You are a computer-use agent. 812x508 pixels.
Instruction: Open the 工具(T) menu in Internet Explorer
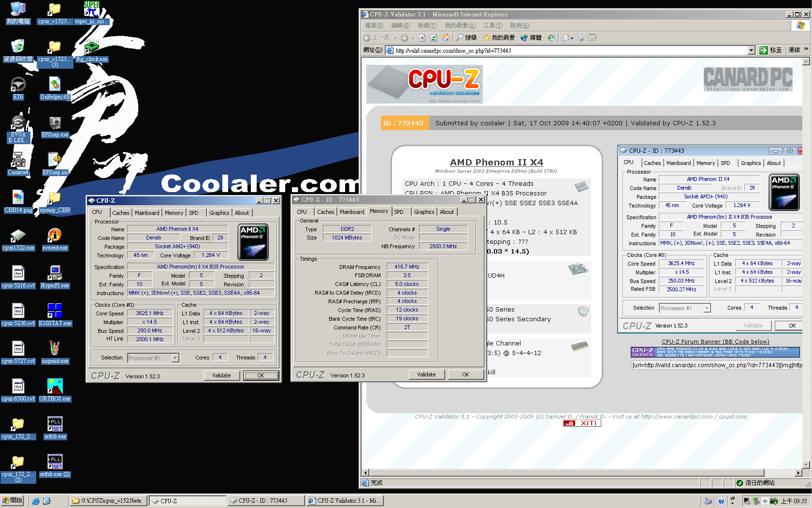tap(493, 26)
